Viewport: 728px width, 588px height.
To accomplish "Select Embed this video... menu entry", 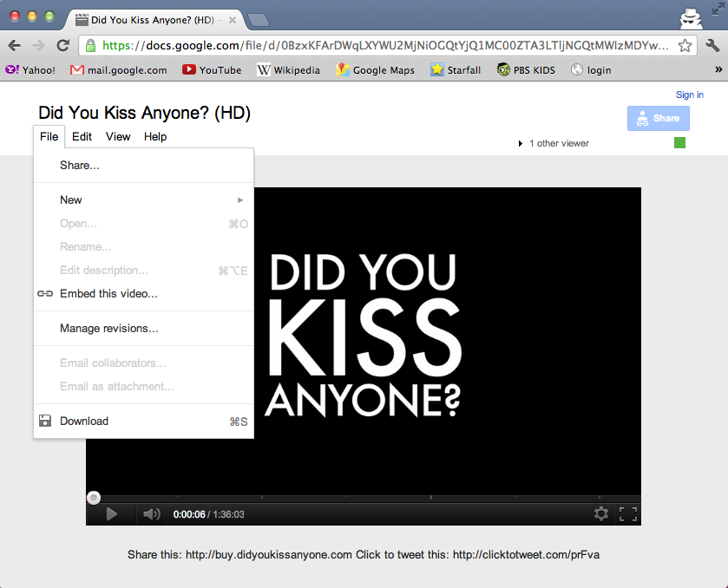I will tap(144, 293).
